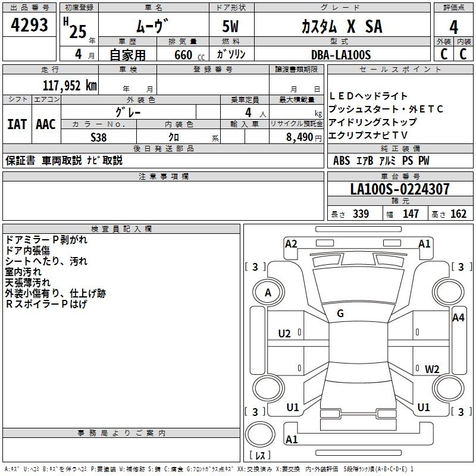
Task: Select the inspector note ドアミラーP剥がれ
Action: (x=46, y=239)
